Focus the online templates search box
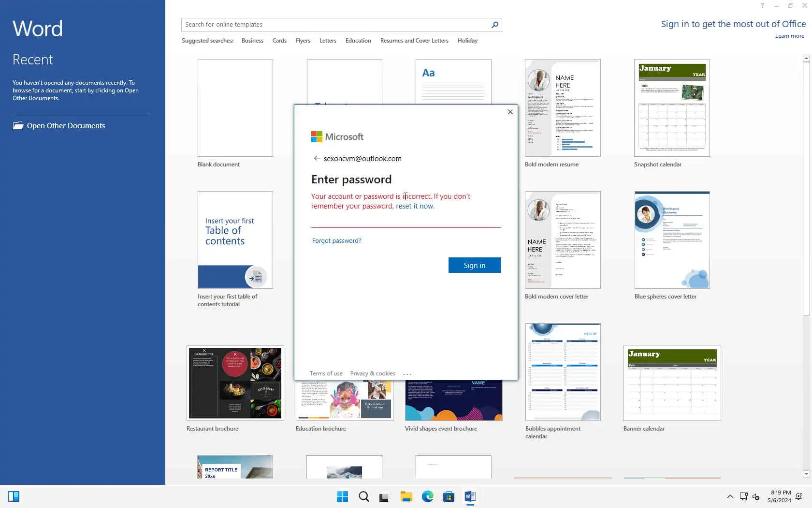This screenshot has height=508, width=812. pos(336,25)
